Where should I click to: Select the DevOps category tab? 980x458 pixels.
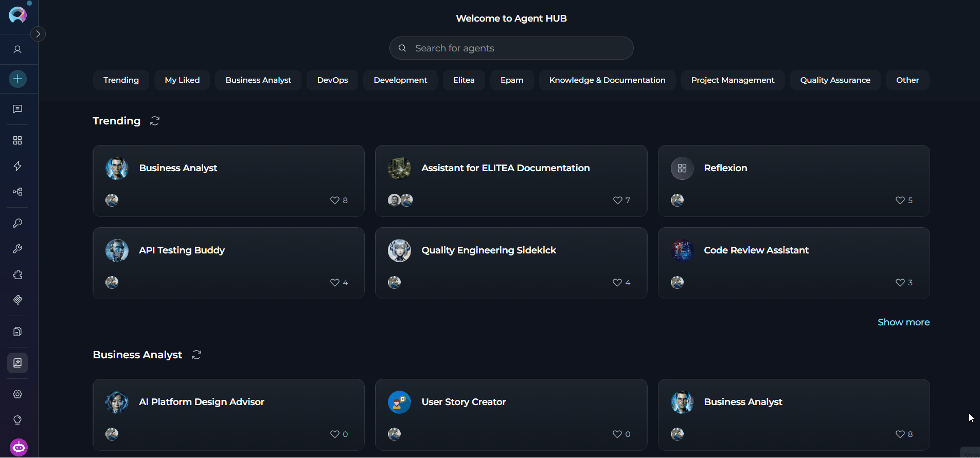pyautogui.click(x=332, y=80)
